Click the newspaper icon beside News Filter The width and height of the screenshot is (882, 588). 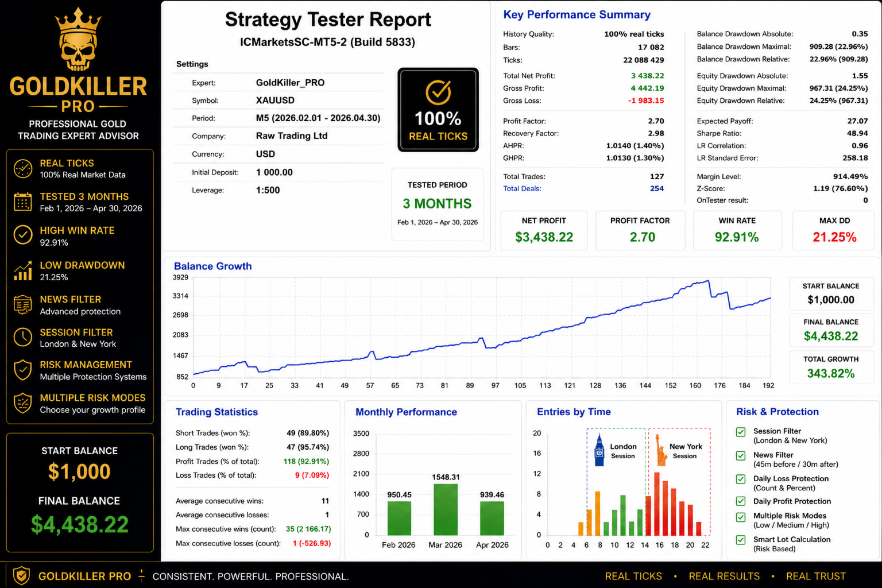(23, 305)
